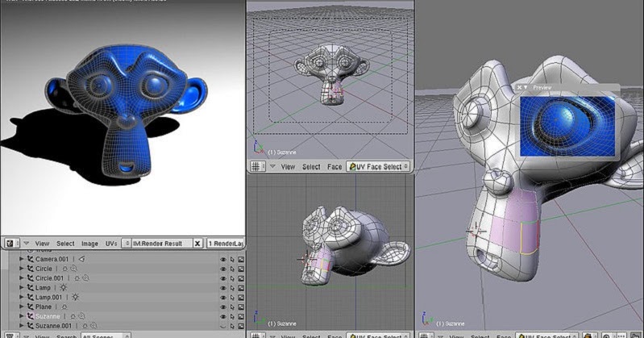
Task: Open the Image menu
Action: point(89,244)
